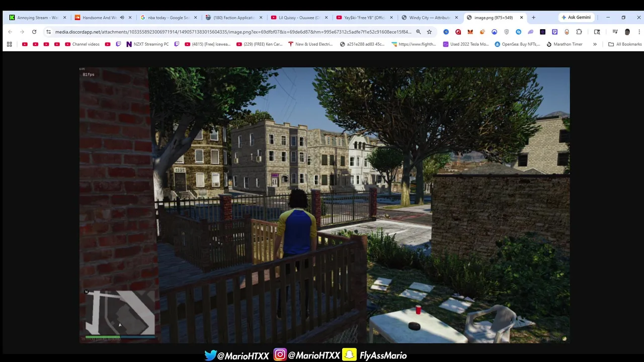Click the game screenshot image to zoom

[325, 205]
